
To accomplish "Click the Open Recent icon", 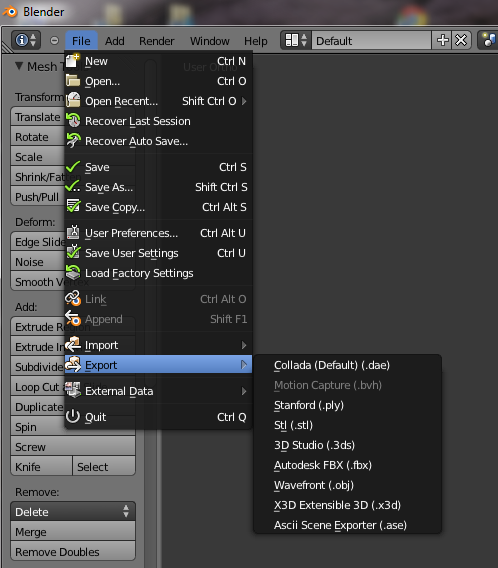I will [x=73, y=100].
